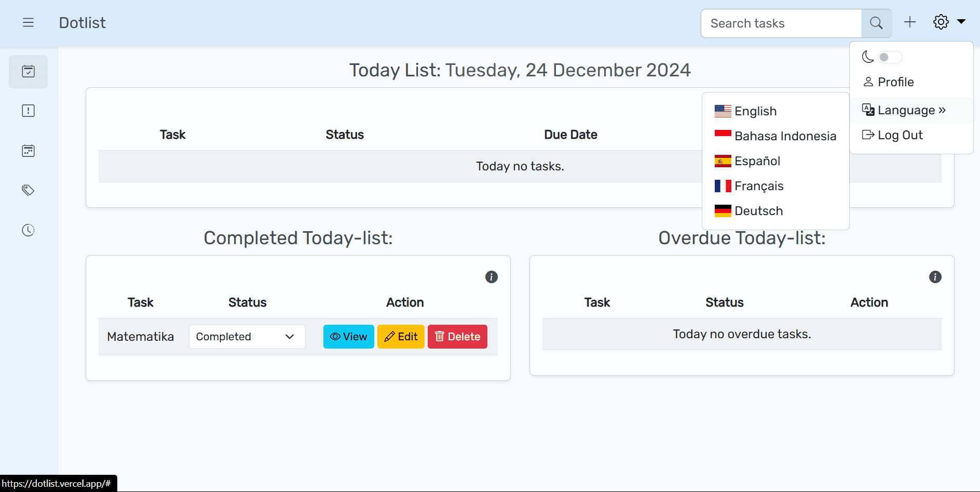Click the plus icon to add task
The height and width of the screenshot is (492, 980).
909,22
